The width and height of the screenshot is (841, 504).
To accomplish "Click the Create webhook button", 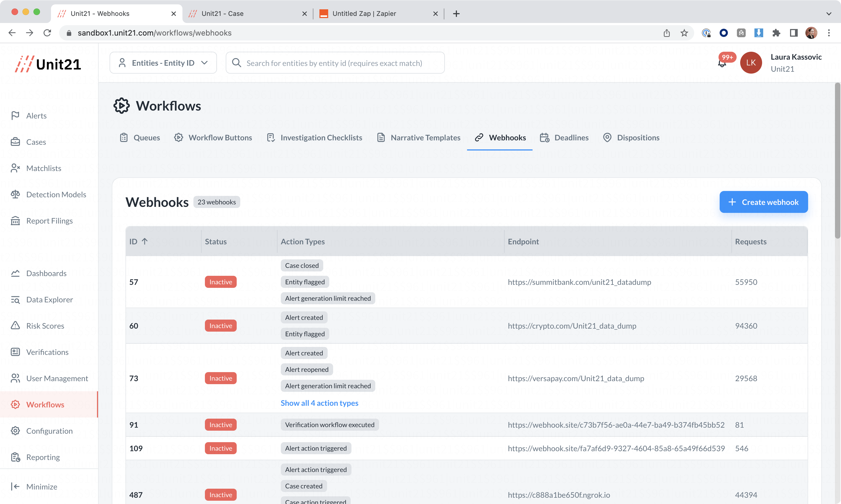I will tap(763, 202).
